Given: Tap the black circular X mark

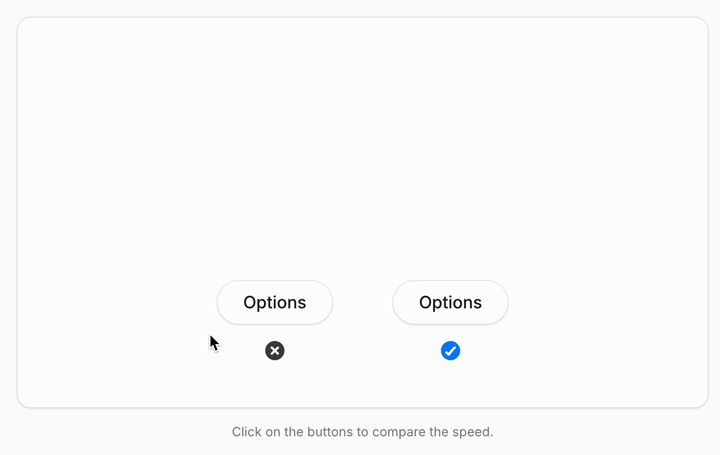Looking at the screenshot, I should coord(275,350).
